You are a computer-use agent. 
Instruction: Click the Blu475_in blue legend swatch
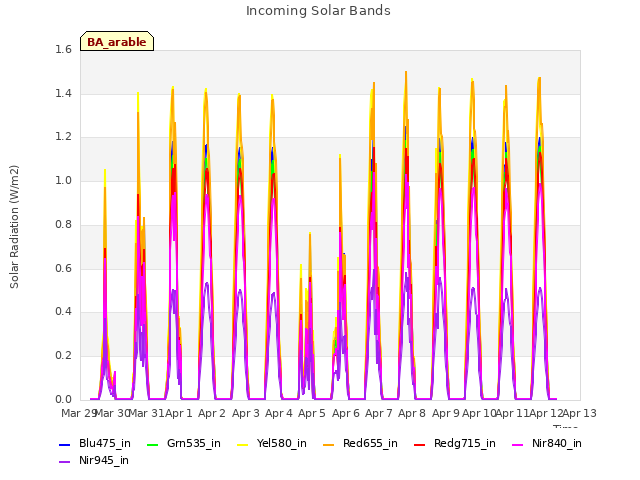64,444
